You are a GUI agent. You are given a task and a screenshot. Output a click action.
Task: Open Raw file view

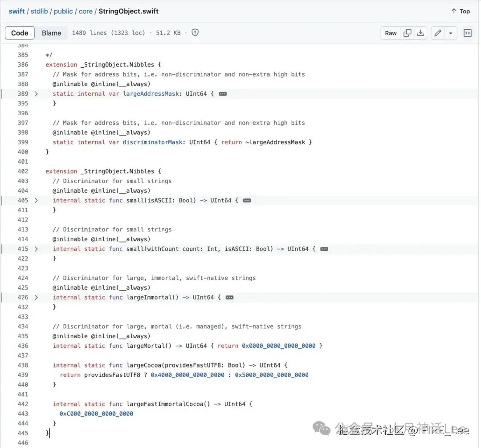click(391, 33)
